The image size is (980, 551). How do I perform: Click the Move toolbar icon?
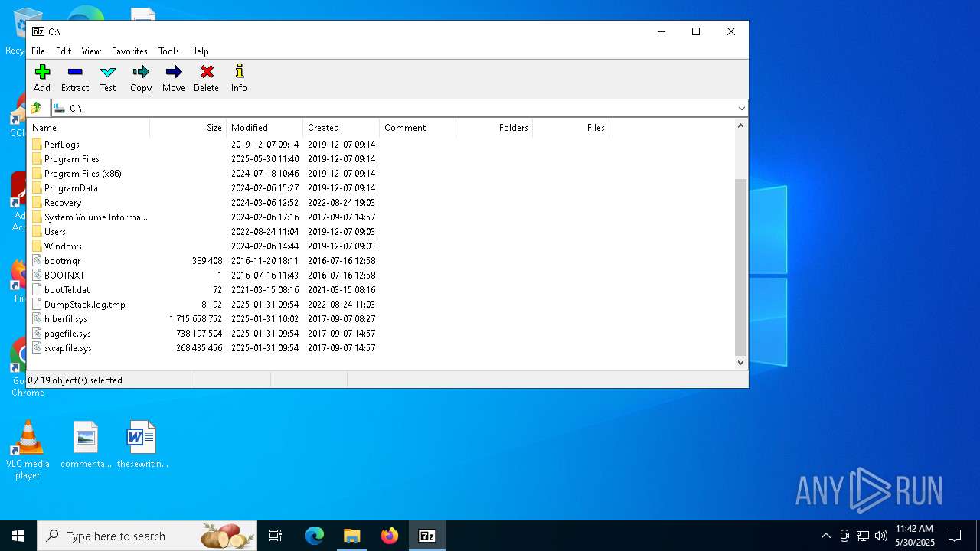tap(174, 72)
